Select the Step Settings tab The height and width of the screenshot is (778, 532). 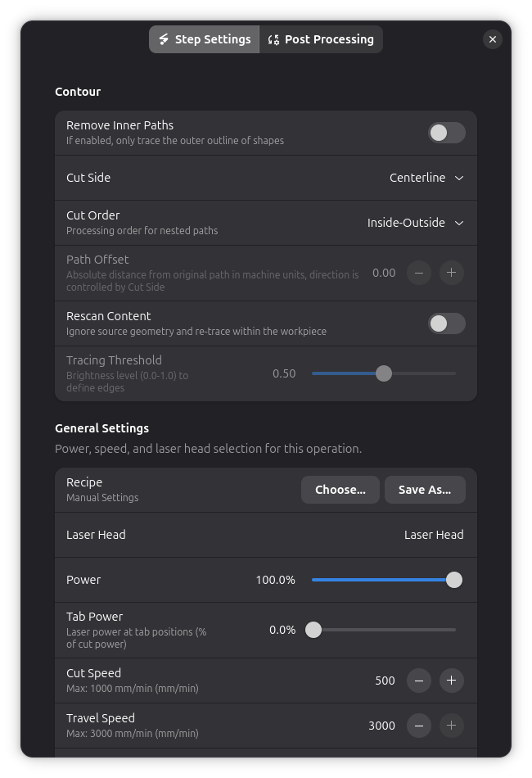pyautogui.click(x=205, y=39)
